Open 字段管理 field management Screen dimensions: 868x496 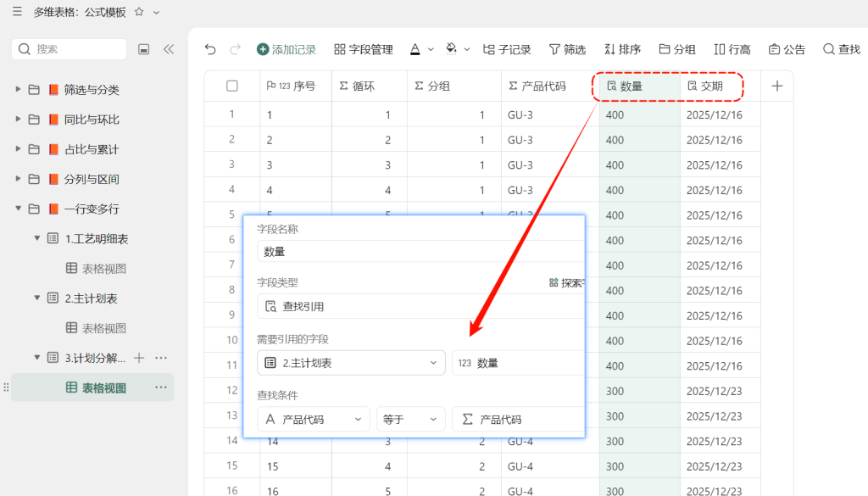pos(364,49)
